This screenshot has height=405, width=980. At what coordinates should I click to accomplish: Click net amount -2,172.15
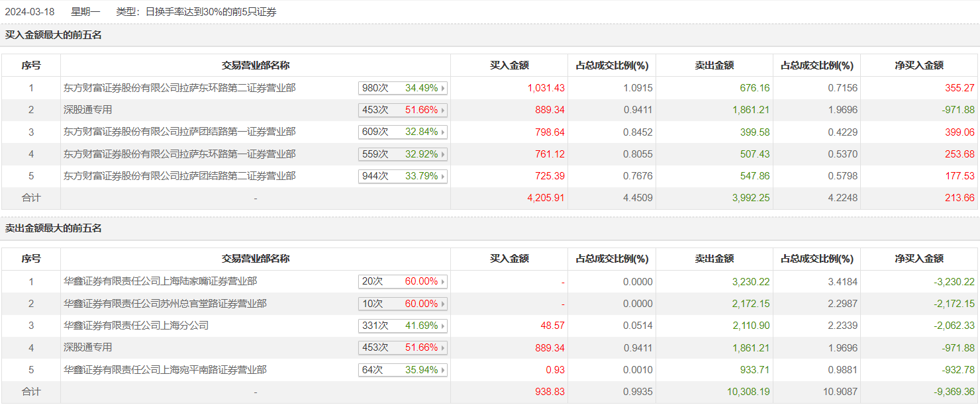coord(954,304)
